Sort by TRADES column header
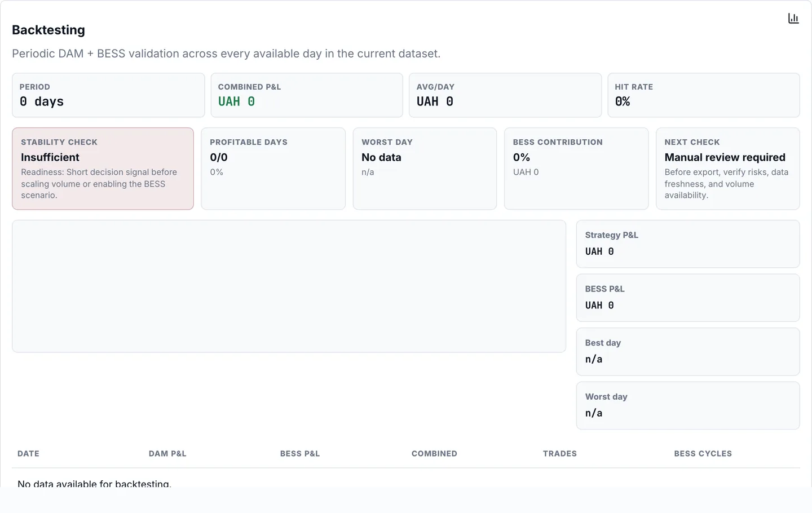This screenshot has width=812, height=513. click(560, 453)
